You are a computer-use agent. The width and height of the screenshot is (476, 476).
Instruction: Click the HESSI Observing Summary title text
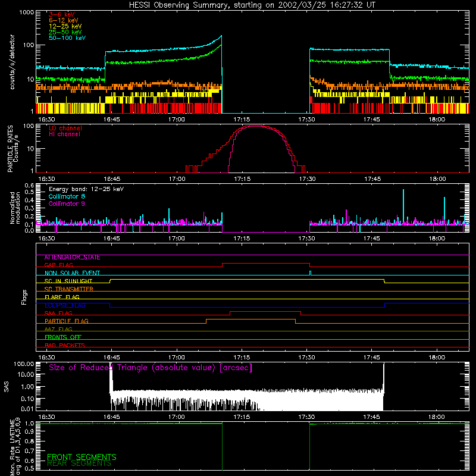point(252,5)
